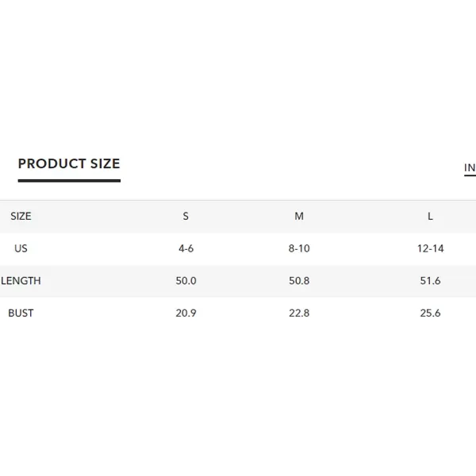The image size is (476, 476).
Task: Click US size value 12-14
Action: point(430,248)
